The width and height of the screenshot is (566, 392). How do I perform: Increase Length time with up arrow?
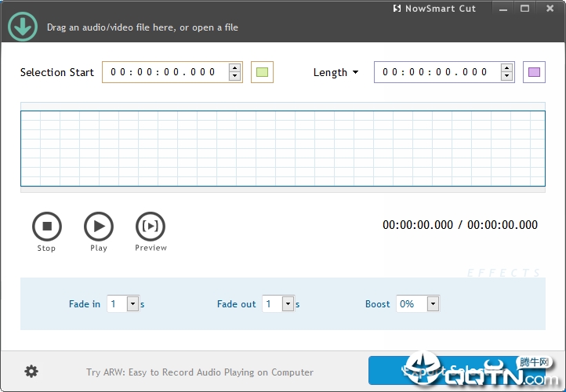(x=506, y=68)
